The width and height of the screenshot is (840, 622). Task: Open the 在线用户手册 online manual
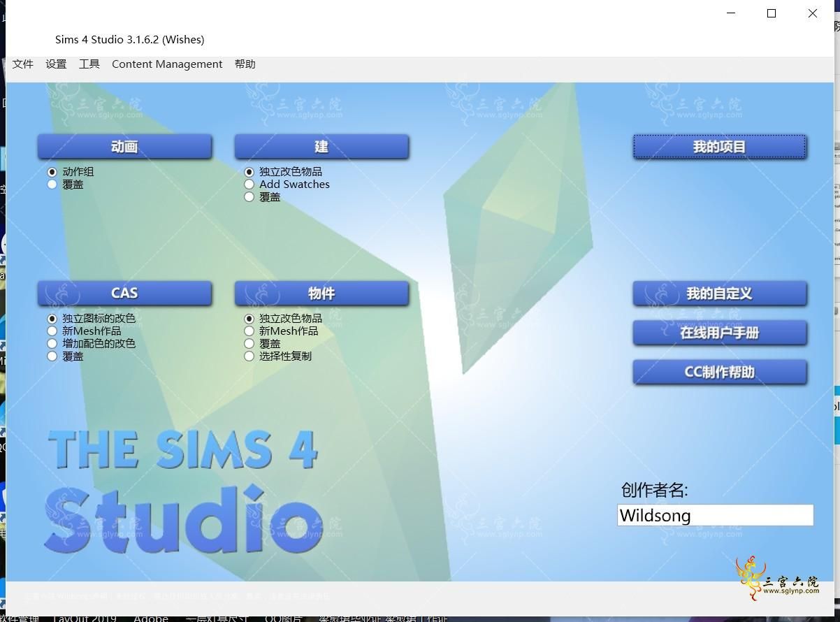pyautogui.click(x=720, y=333)
